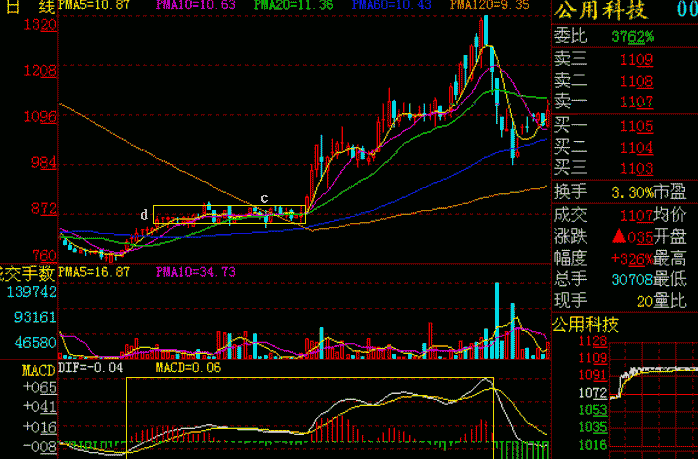Select the volume PMA10=34.73 label
The height and width of the screenshot is (459, 698).
click(195, 272)
